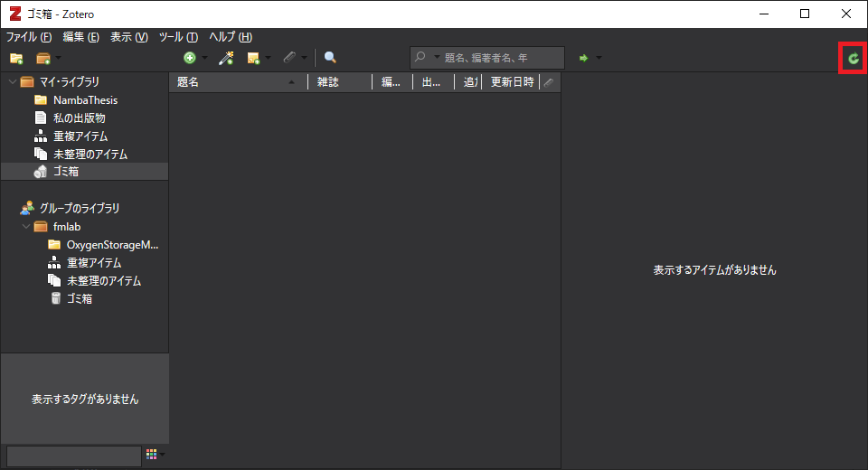Collapse the マイ・ライブラリ tree node
This screenshot has width=868, height=470.
12,82
